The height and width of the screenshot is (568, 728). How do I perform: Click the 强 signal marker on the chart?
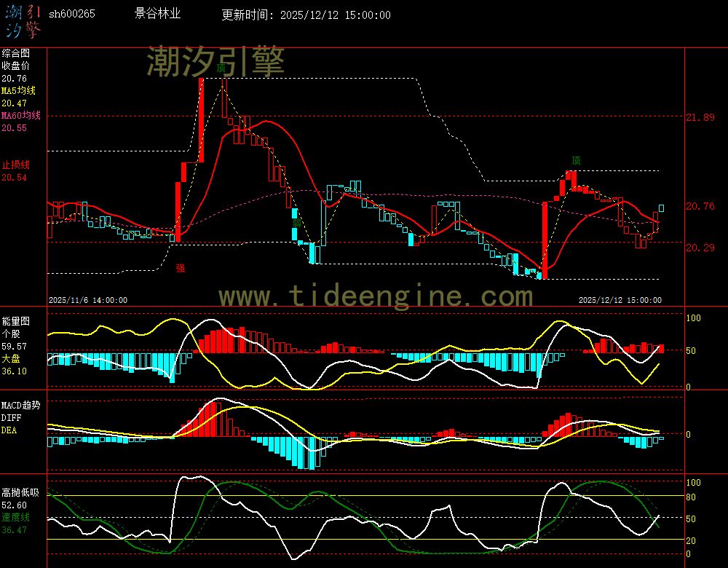pyautogui.click(x=178, y=269)
